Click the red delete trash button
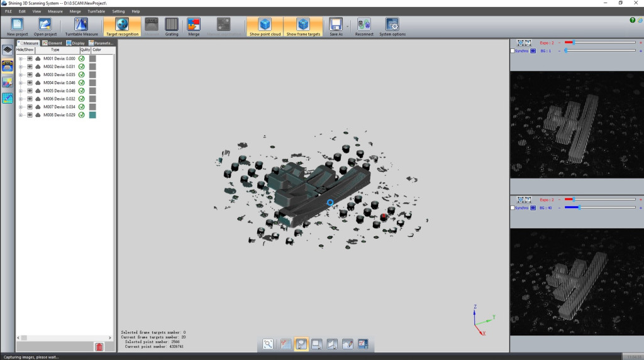Viewport: 644px width, 360px height. (x=99, y=347)
